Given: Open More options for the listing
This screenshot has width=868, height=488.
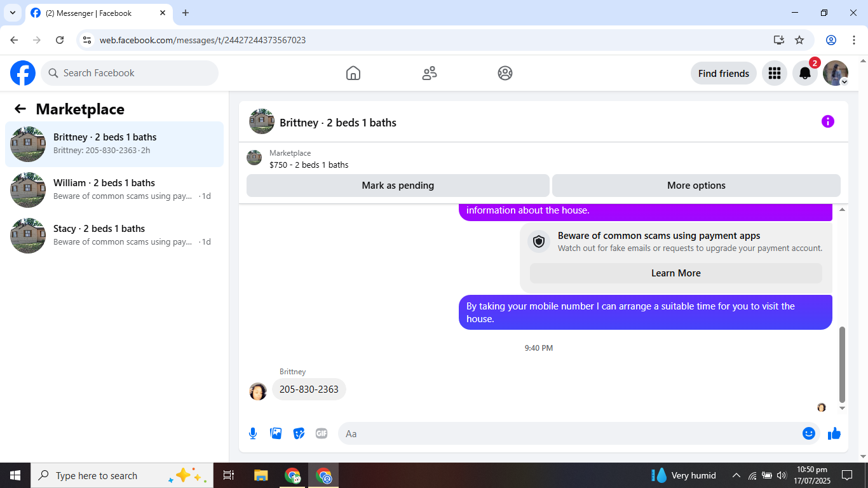Looking at the screenshot, I should tap(696, 186).
